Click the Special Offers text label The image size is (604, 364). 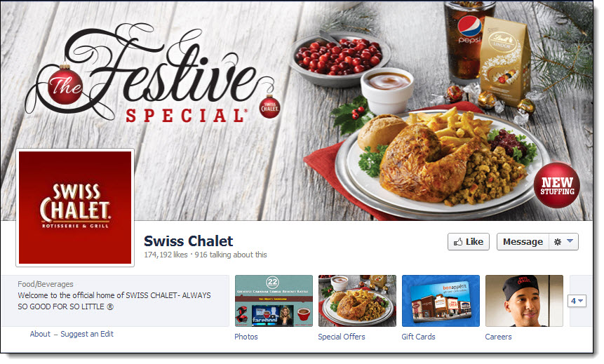(342, 337)
